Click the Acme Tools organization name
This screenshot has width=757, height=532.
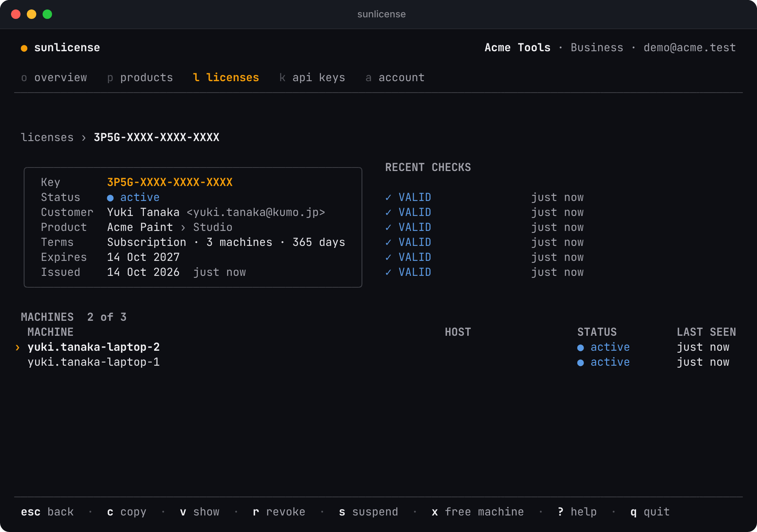point(517,48)
